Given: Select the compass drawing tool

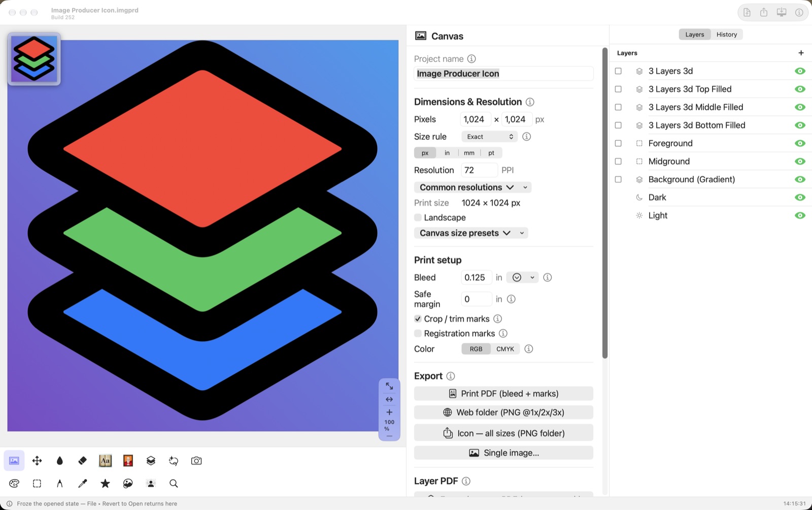Looking at the screenshot, I should tap(60, 484).
